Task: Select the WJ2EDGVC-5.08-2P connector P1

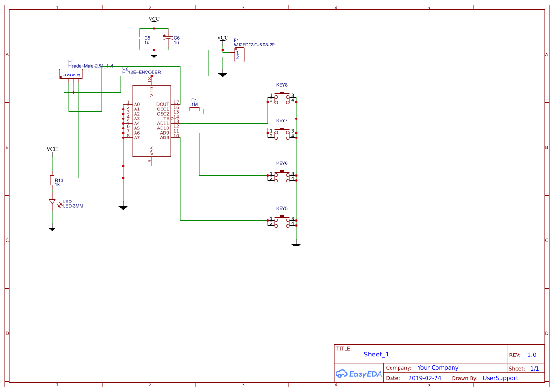Action: (x=240, y=55)
